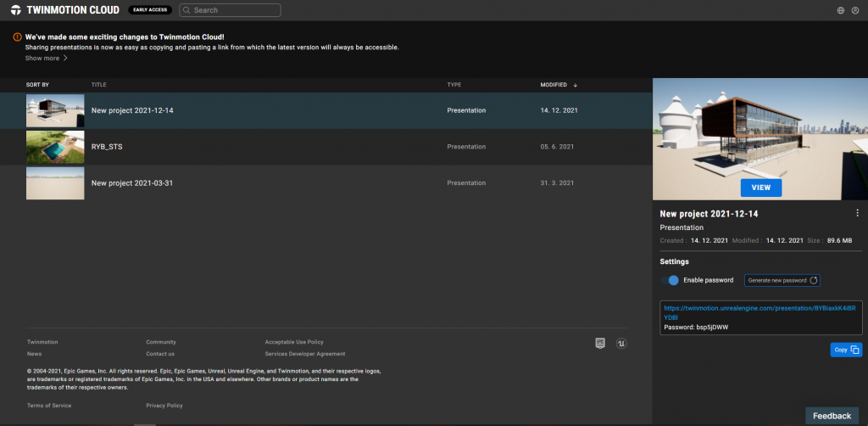Screen dimensions: 868x426
Task: Sort the list by Type column
Action: [454, 85]
